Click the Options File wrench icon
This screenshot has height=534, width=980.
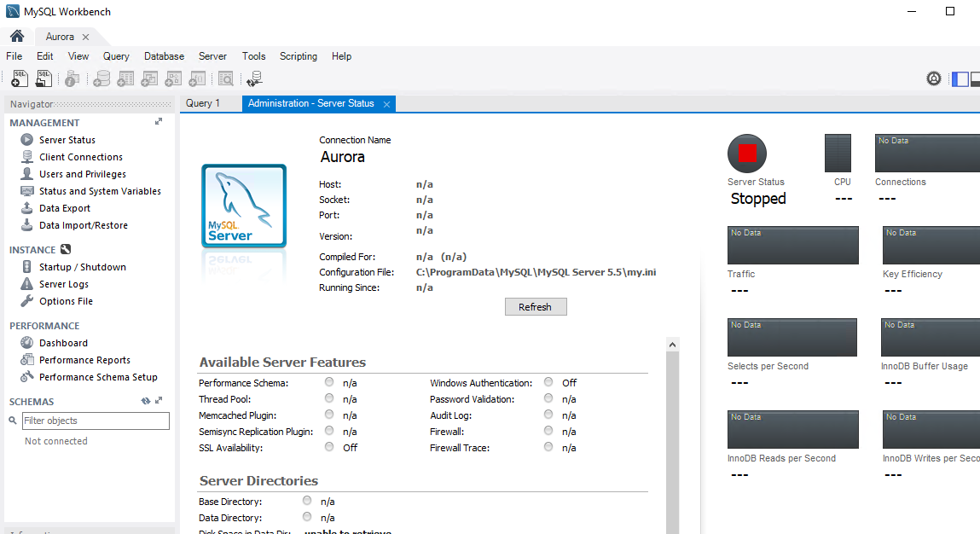point(27,301)
